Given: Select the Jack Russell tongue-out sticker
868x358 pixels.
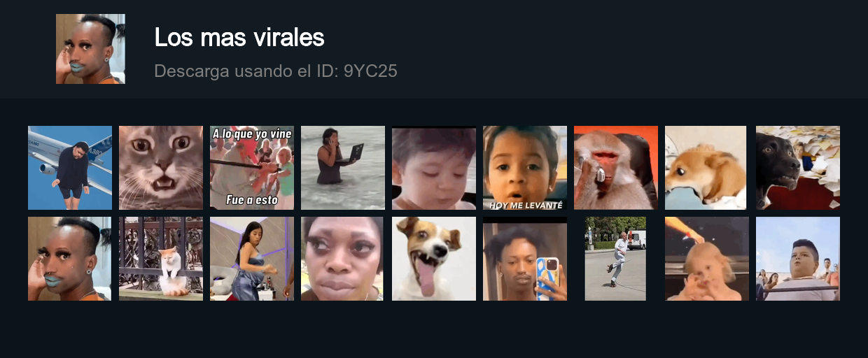Looking at the screenshot, I should pyautogui.click(x=434, y=259).
